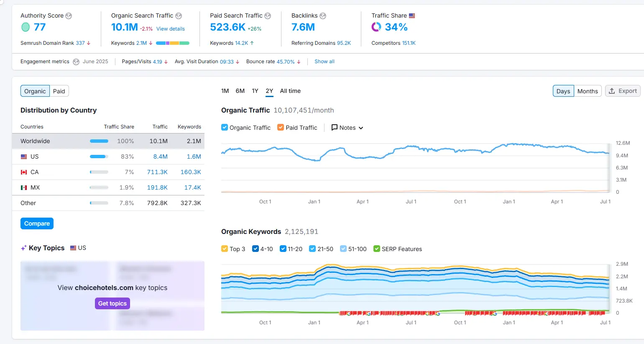Click the Compare button
Screen dimensions: 644x344
[37, 223]
